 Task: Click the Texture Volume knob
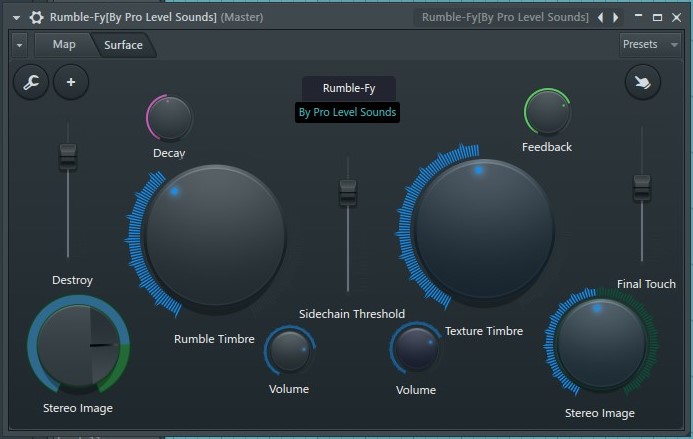[415, 348]
